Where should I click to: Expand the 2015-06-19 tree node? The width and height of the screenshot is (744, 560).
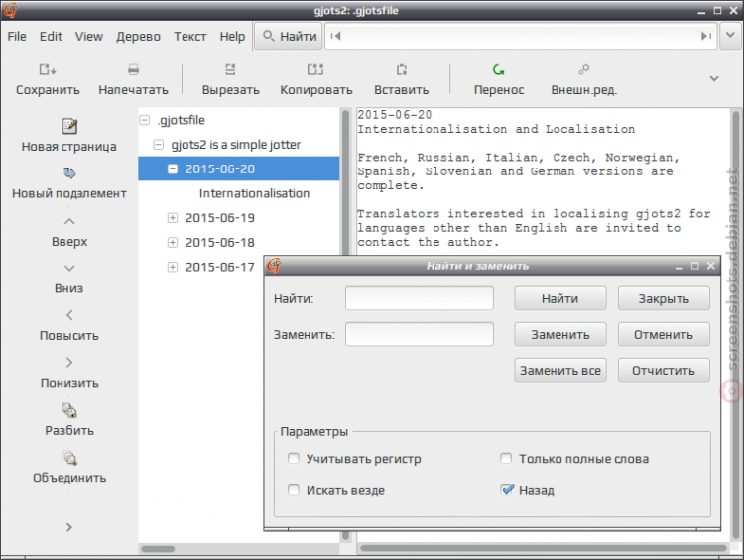pos(173,218)
